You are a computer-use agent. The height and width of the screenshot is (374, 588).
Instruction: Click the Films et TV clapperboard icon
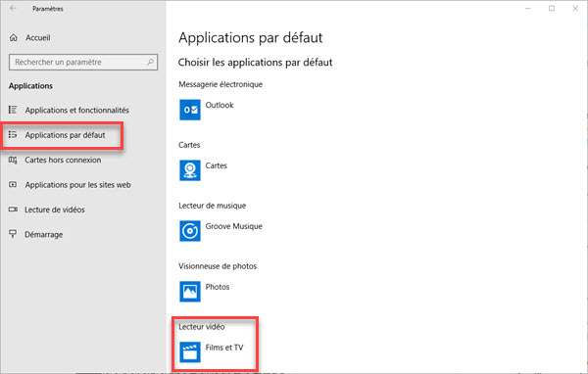pyautogui.click(x=190, y=351)
